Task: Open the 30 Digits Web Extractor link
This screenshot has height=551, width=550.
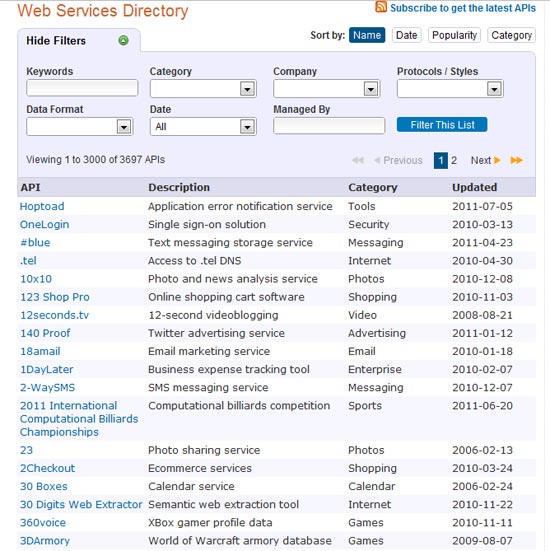Action: click(x=81, y=505)
